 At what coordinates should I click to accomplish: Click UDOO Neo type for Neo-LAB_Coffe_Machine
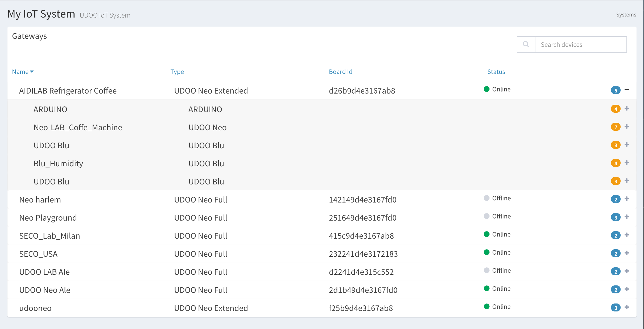click(207, 128)
